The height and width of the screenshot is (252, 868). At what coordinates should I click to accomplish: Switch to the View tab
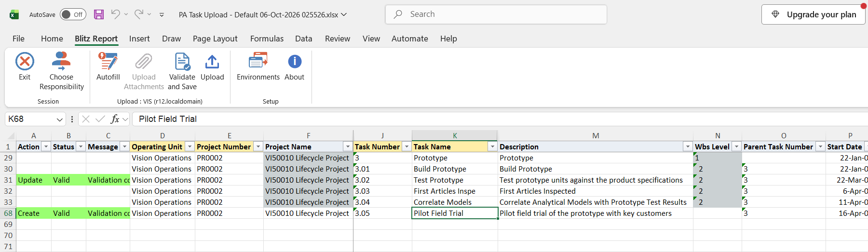pos(371,39)
